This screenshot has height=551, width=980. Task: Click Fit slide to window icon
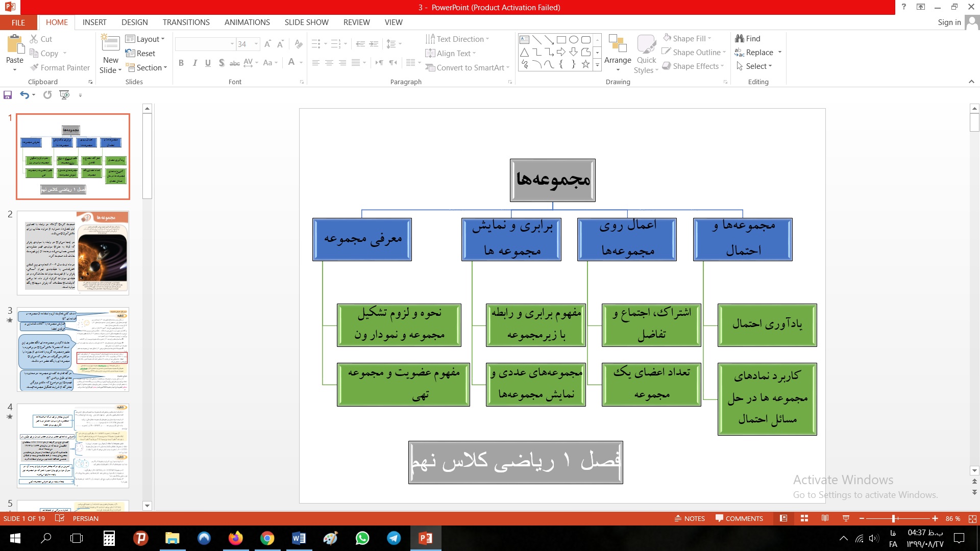pos(972,518)
